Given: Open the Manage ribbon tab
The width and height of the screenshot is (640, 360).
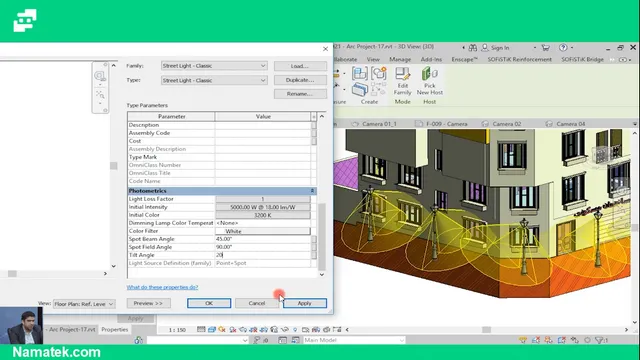Looking at the screenshot, I should [x=400, y=59].
